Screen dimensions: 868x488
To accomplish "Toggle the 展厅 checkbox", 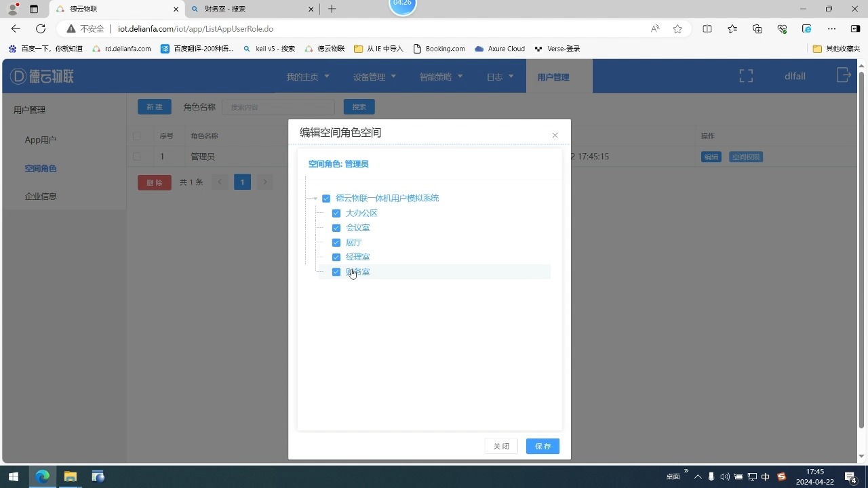I will coord(336,243).
